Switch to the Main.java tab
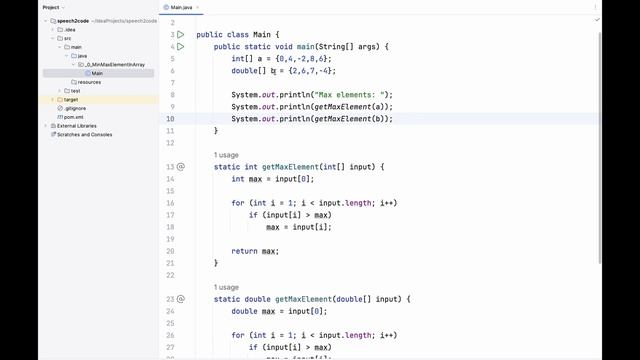 [181, 7]
